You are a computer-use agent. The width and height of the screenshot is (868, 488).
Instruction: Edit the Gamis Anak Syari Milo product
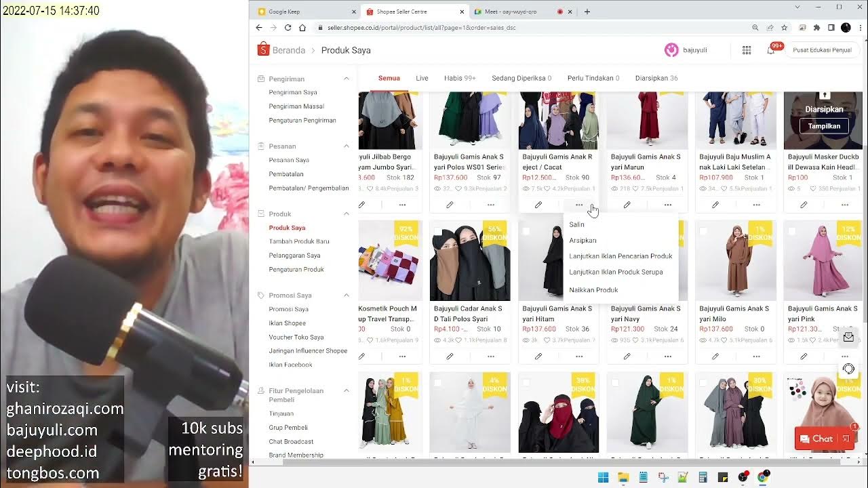715,357
